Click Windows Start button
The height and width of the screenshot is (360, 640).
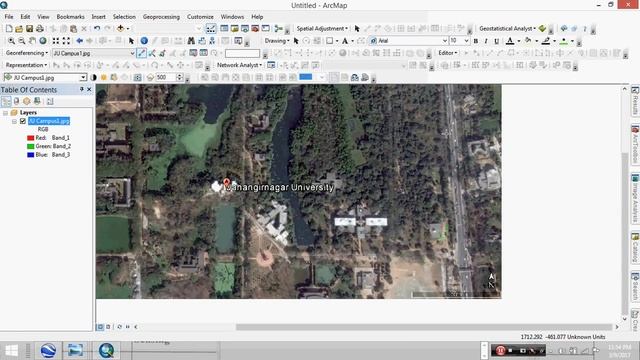11,350
